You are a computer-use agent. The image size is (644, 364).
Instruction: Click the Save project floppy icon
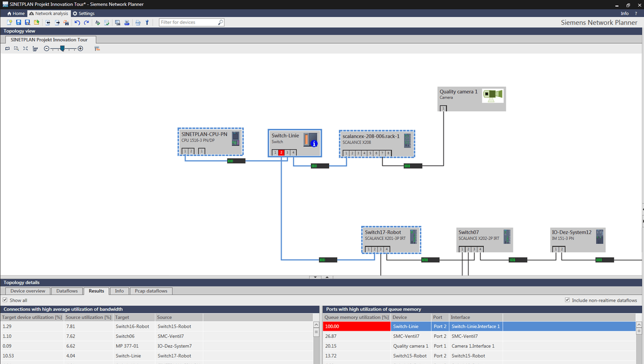click(18, 22)
